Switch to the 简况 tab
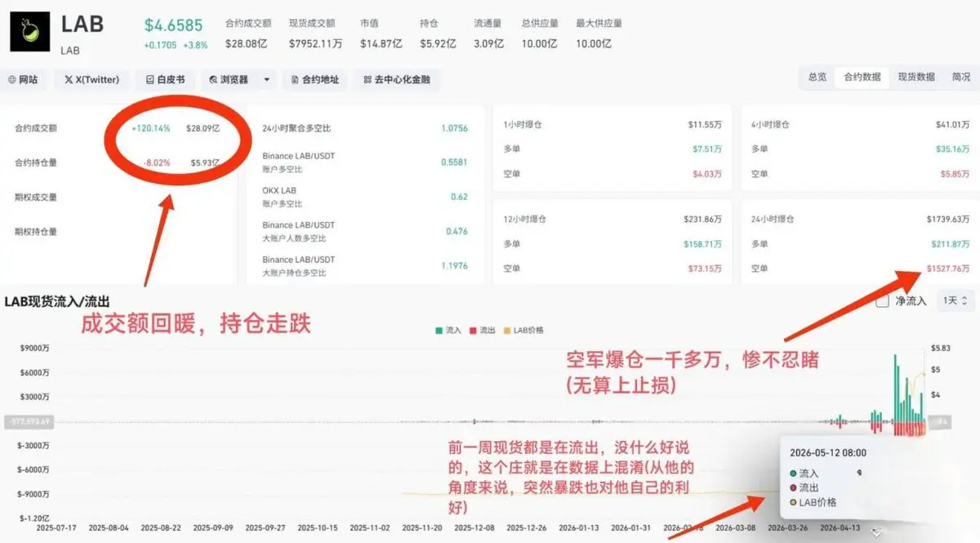The image size is (980, 543). 961,77
